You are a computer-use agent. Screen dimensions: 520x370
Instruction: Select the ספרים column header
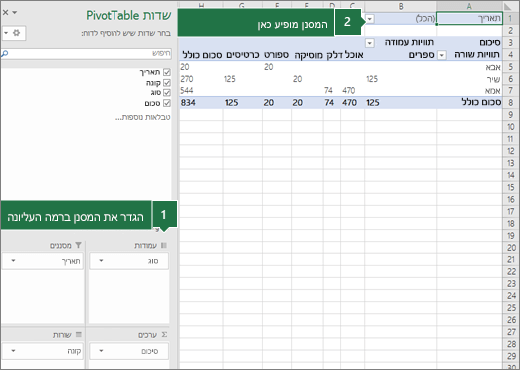pyautogui.click(x=421, y=55)
